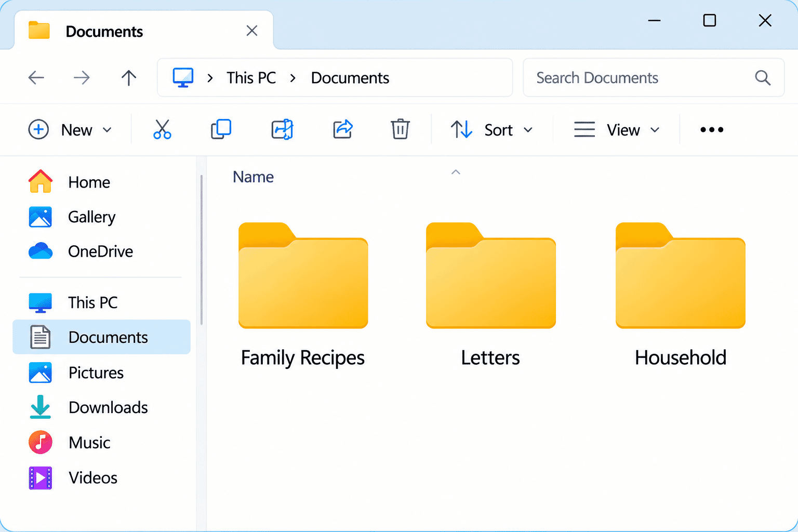Select the Documents window tab
Image resolution: width=798 pixels, height=532 pixels.
(x=143, y=31)
